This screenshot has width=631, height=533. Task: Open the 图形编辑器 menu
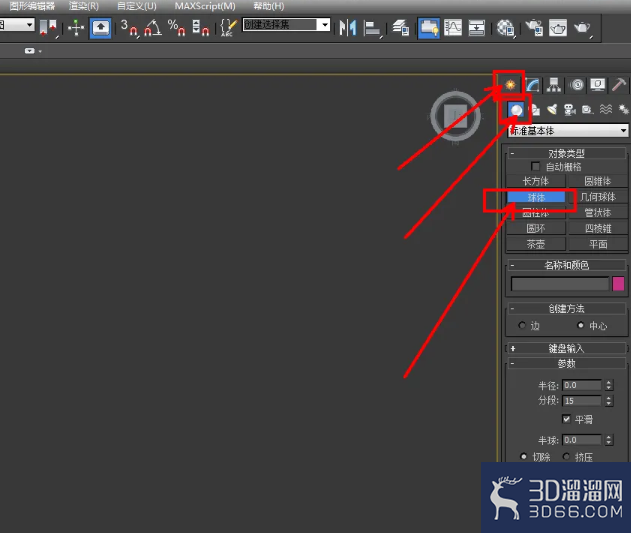(32, 6)
